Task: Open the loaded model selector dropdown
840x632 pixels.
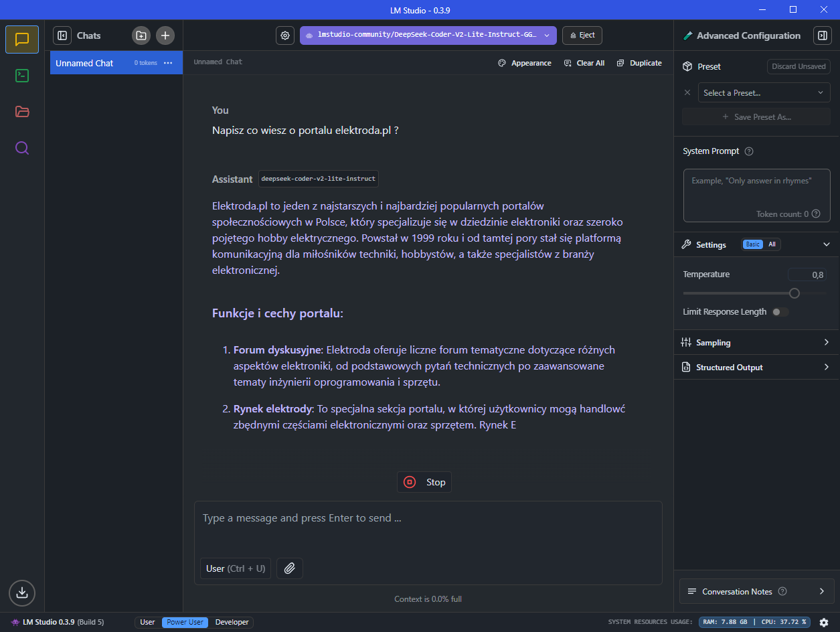Action: point(428,35)
